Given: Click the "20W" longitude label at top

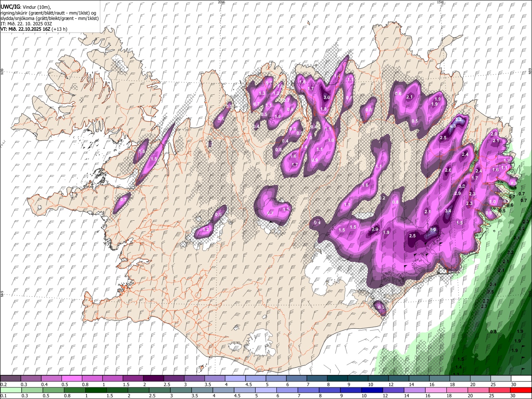Looking at the screenshot, I should [x=221, y=2].
